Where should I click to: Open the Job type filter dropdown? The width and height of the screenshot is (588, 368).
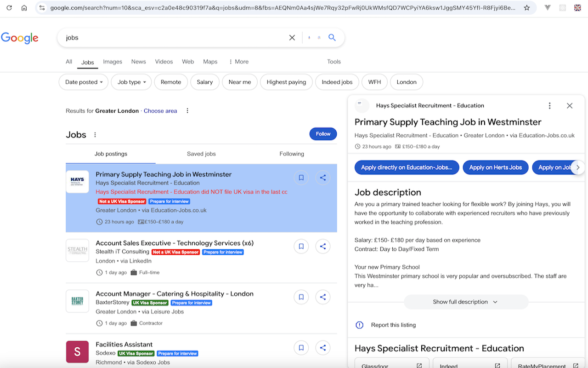click(131, 82)
